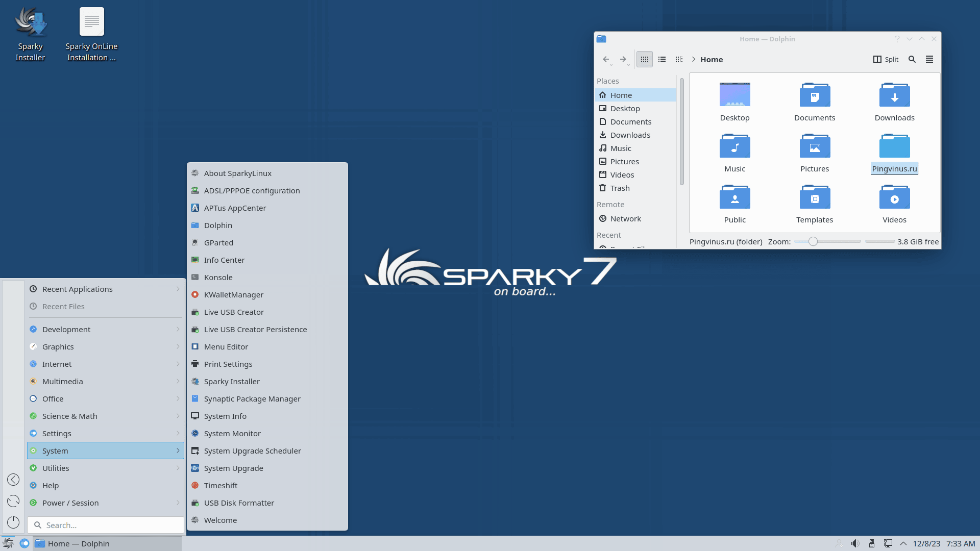Viewport: 980px width, 551px height.
Task: Open Timeshift from the System menu
Action: click(x=220, y=486)
